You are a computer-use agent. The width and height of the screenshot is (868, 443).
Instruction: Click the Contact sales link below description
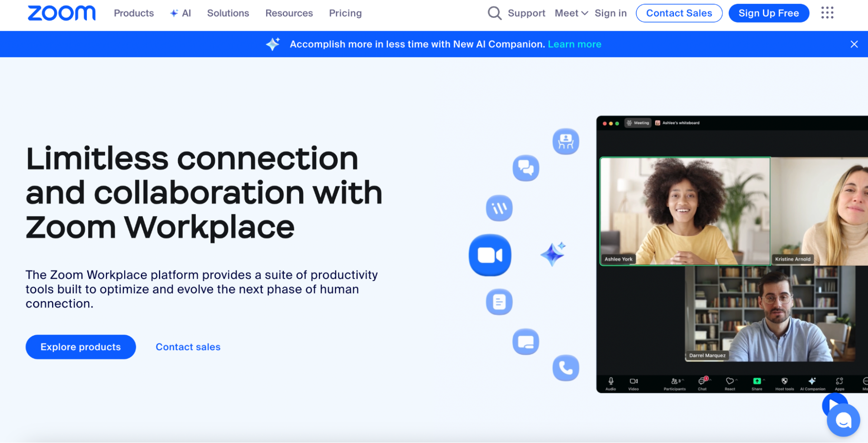pos(188,347)
